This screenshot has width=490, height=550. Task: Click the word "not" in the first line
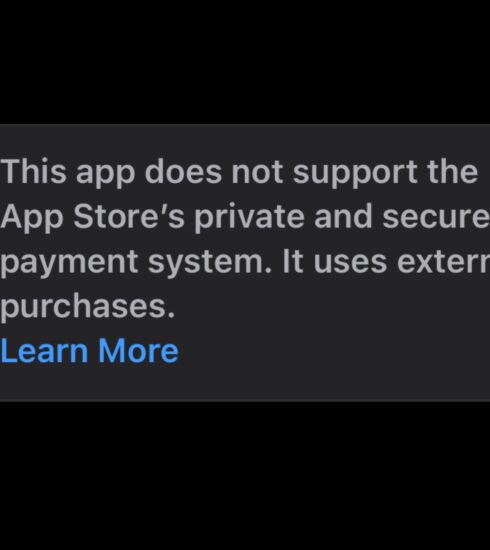tap(257, 172)
